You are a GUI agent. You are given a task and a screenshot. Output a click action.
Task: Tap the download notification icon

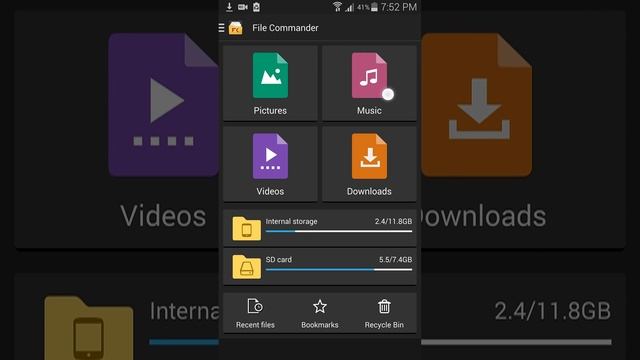(229, 7)
